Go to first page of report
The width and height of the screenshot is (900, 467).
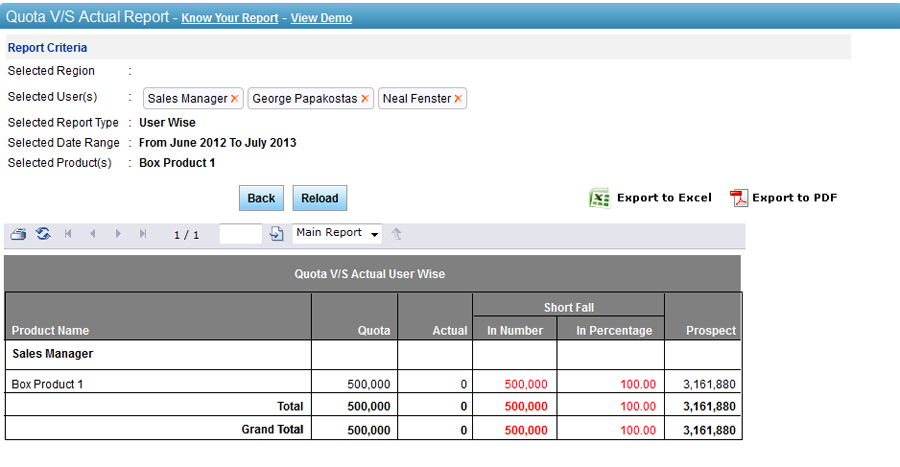[x=68, y=234]
